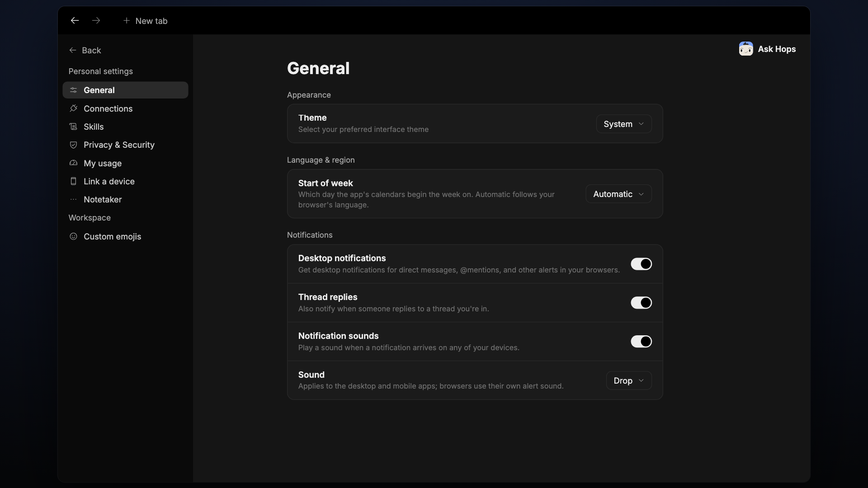
Task: Open the Theme System dropdown
Action: point(624,124)
